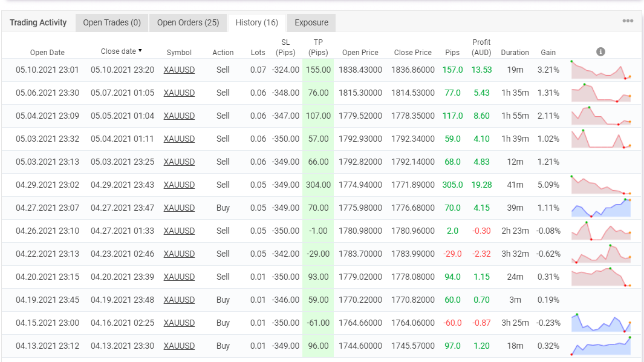This screenshot has height=362, width=644.
Task: View blue sparkline for 1.11% gain trade
Action: pyautogui.click(x=601, y=208)
